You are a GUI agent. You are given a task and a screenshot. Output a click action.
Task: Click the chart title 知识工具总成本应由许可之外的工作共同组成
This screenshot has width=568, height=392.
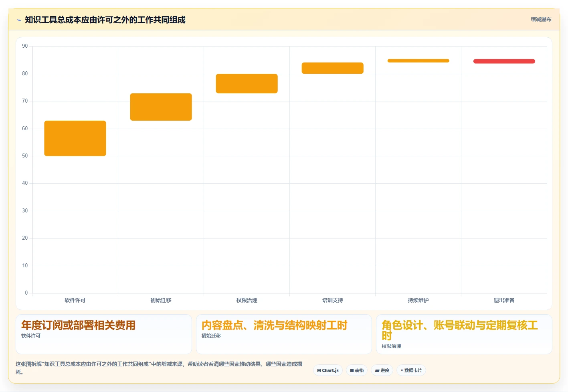(x=105, y=20)
